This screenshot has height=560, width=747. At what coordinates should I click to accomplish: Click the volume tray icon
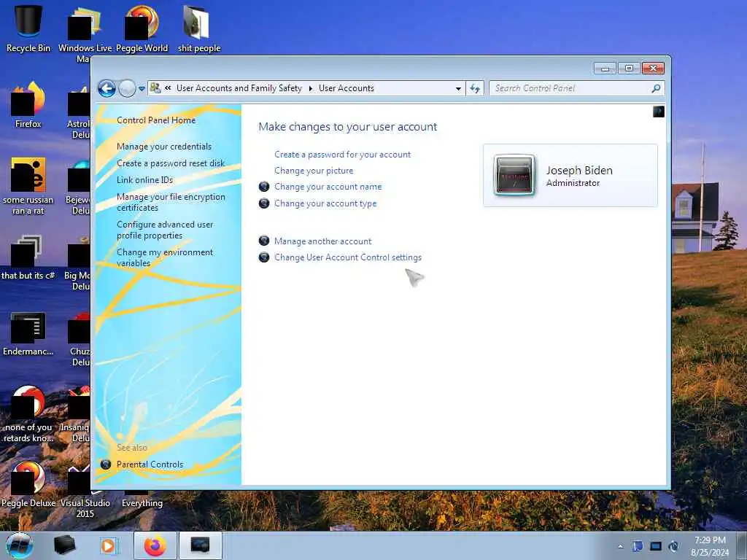pyautogui.click(x=673, y=546)
